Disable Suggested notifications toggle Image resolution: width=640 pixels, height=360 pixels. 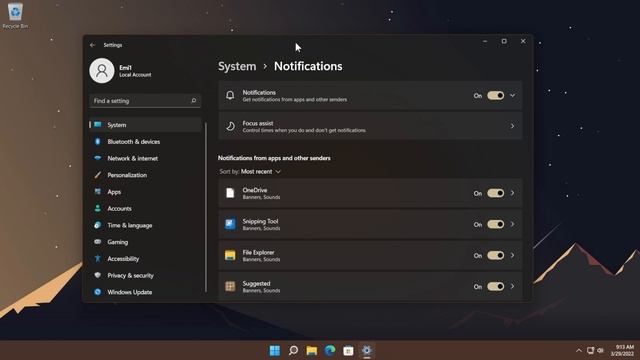pyautogui.click(x=496, y=287)
